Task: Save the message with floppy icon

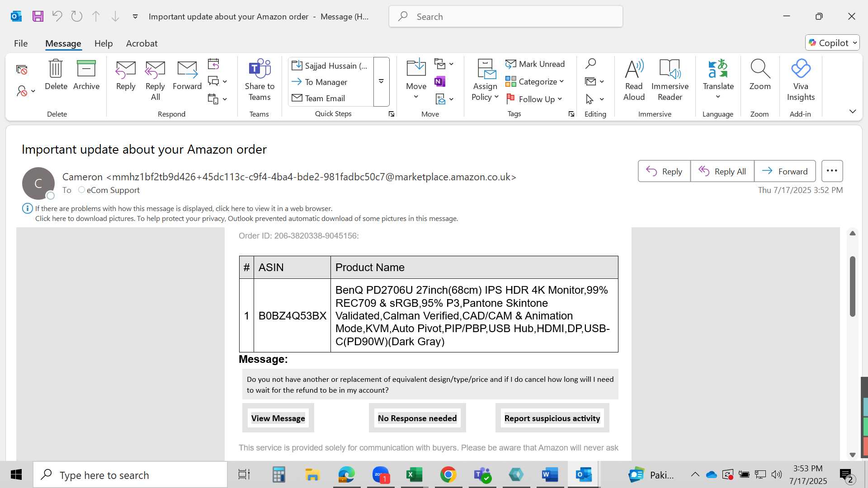Action: (38, 16)
